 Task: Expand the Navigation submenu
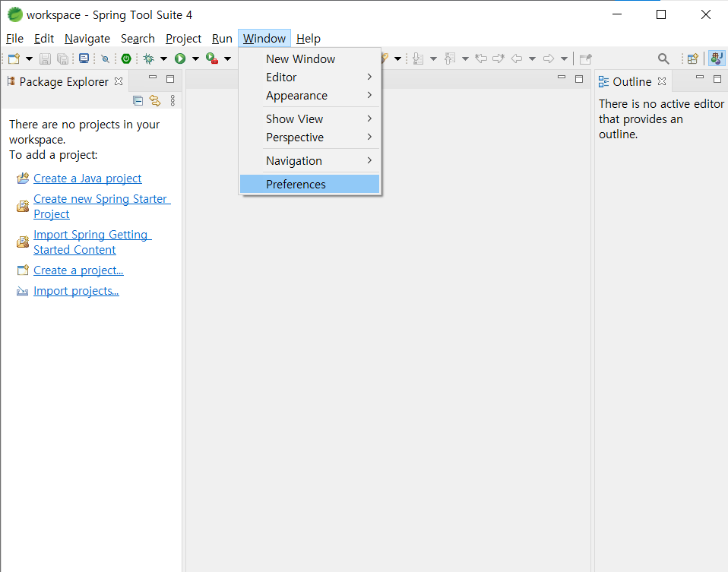tap(310, 160)
